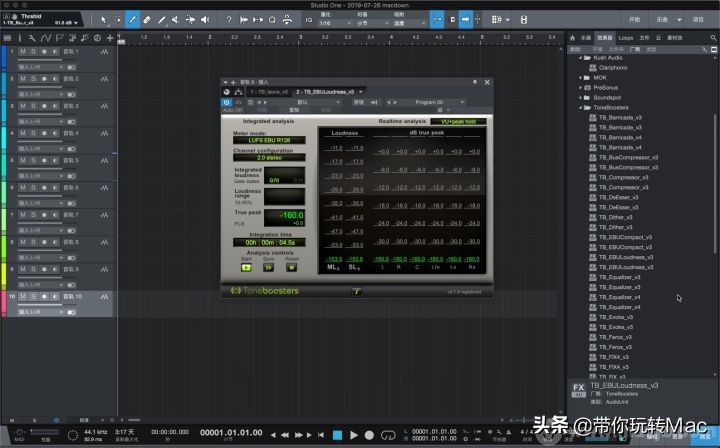Toggle autoscroll blue arrow button
The height and width of the screenshot is (448, 720).
tap(465, 20)
